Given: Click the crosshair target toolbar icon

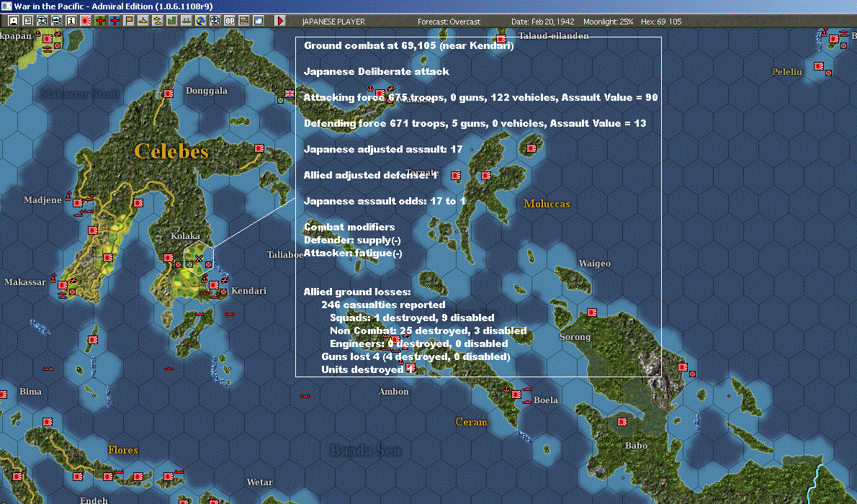Looking at the screenshot, I should (x=215, y=21).
